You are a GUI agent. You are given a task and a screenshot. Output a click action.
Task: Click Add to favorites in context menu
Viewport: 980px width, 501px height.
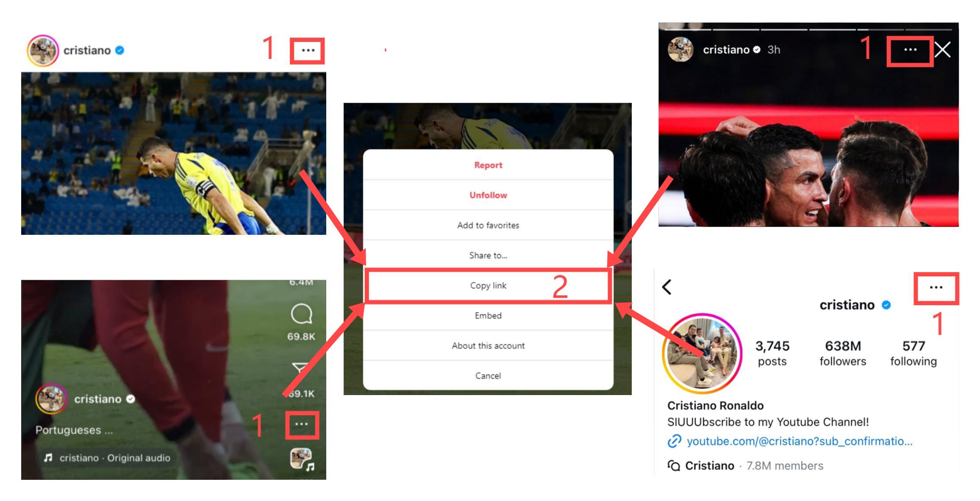coord(488,225)
